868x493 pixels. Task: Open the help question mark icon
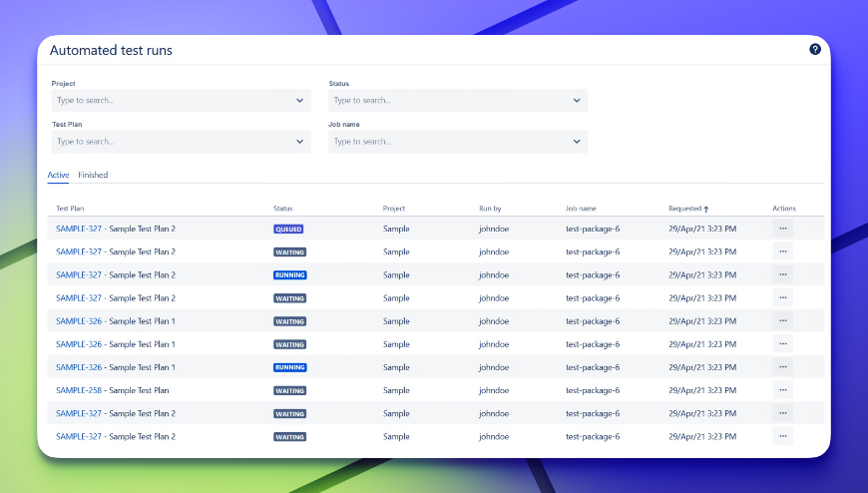[x=815, y=49]
